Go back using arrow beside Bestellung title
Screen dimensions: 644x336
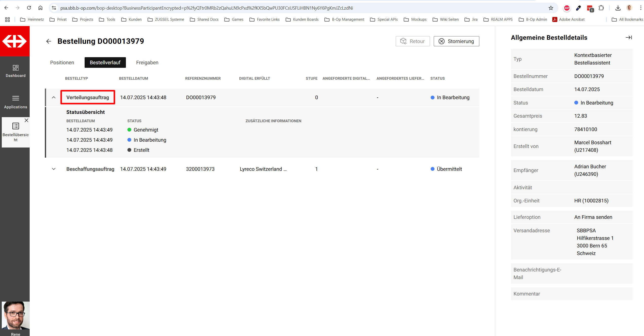point(49,41)
